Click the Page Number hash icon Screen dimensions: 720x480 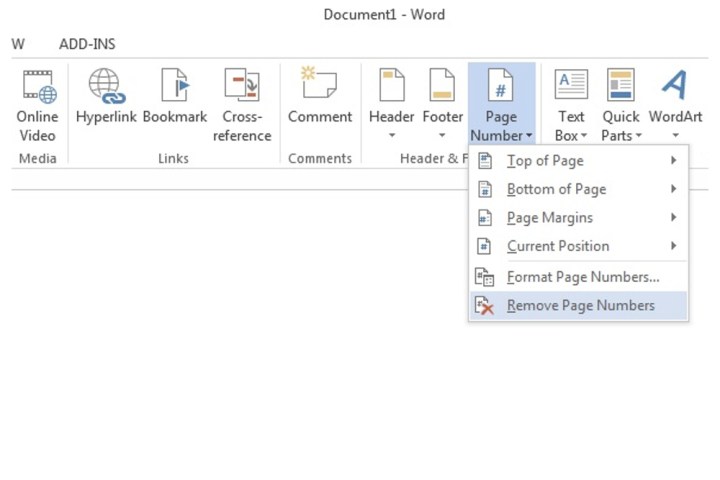click(x=501, y=85)
